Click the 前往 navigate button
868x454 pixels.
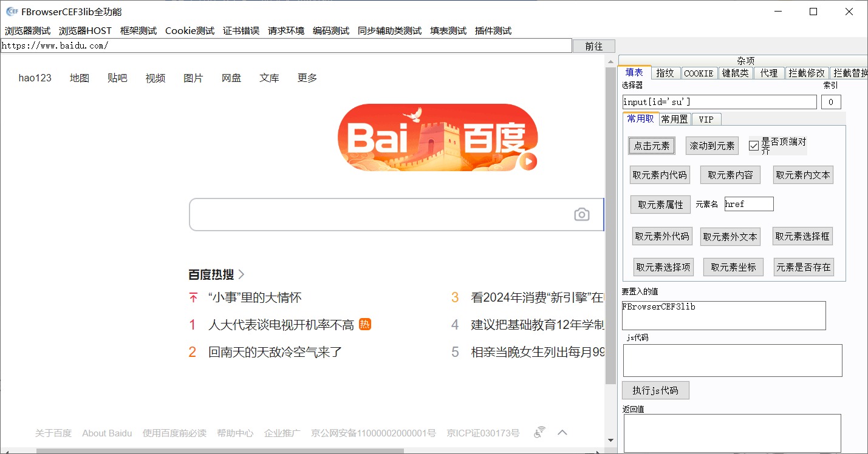click(594, 46)
